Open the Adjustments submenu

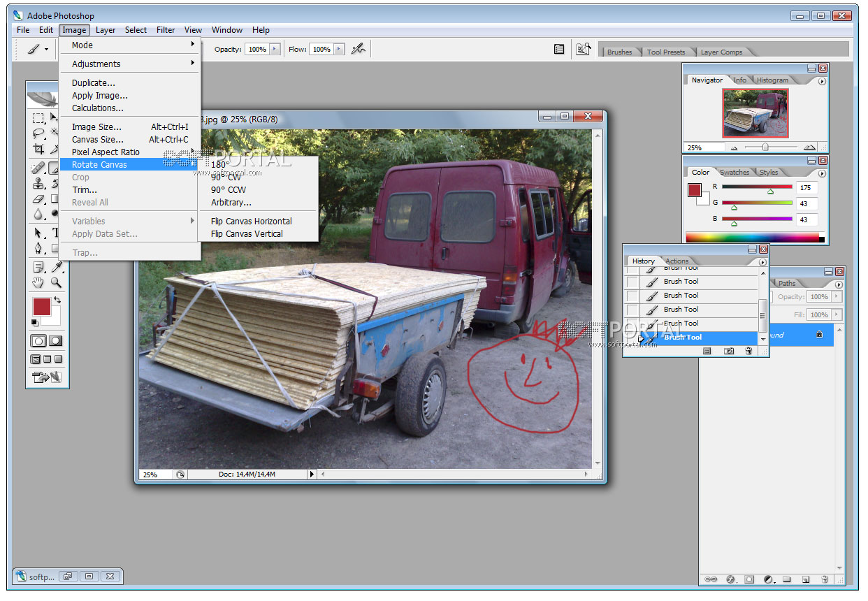point(130,64)
